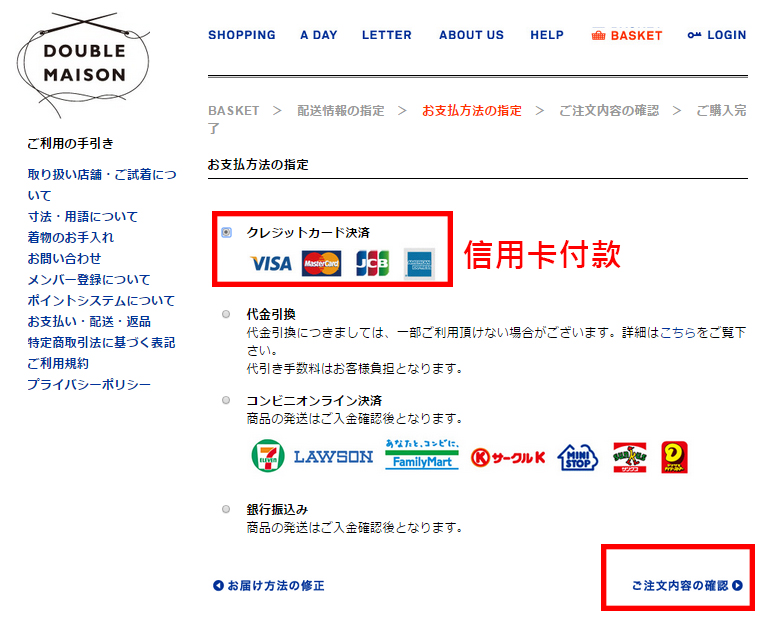Screen dimensions: 766x619
Task: Click the Mini Stop logo
Action: click(578, 457)
